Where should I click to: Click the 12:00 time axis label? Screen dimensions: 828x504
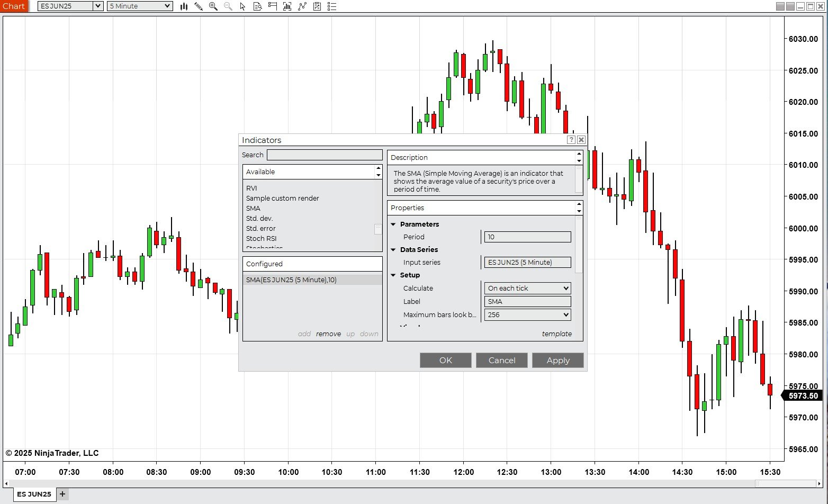(463, 472)
